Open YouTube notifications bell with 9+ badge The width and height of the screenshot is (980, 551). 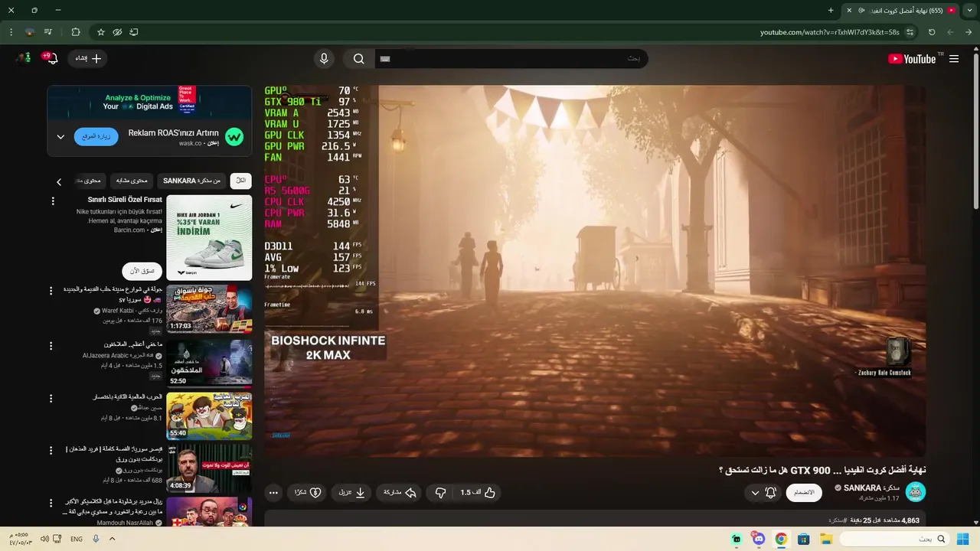point(51,58)
